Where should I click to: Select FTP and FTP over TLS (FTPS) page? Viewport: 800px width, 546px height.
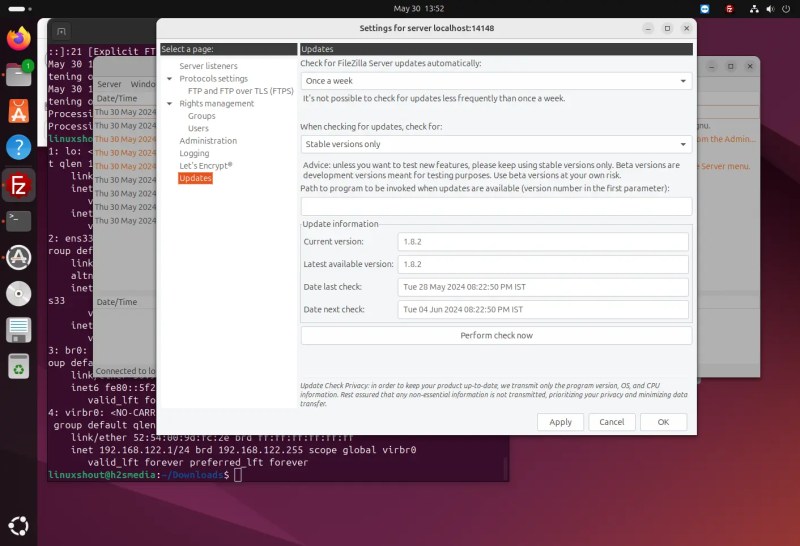(240, 91)
